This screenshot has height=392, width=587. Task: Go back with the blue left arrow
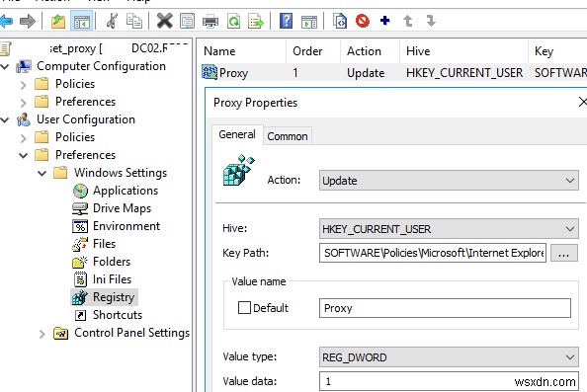click(x=6, y=21)
